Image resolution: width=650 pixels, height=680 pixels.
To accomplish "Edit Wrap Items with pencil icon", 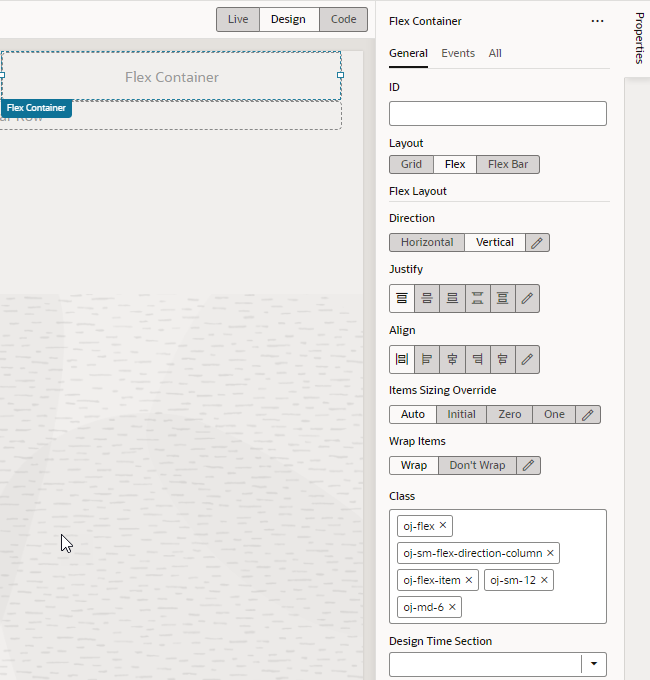I will pyautogui.click(x=528, y=465).
